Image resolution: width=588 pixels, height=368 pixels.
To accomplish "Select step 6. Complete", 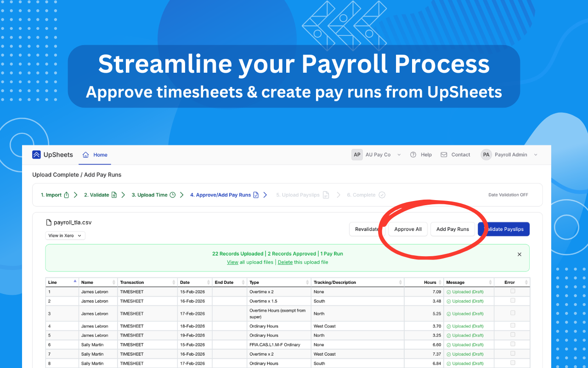I will (362, 195).
